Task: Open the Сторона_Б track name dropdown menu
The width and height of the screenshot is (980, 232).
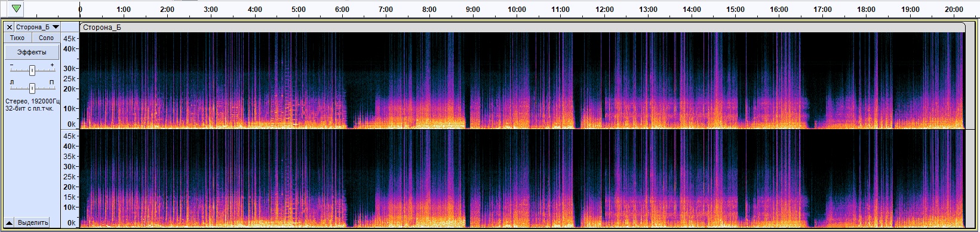Action: click(x=38, y=28)
